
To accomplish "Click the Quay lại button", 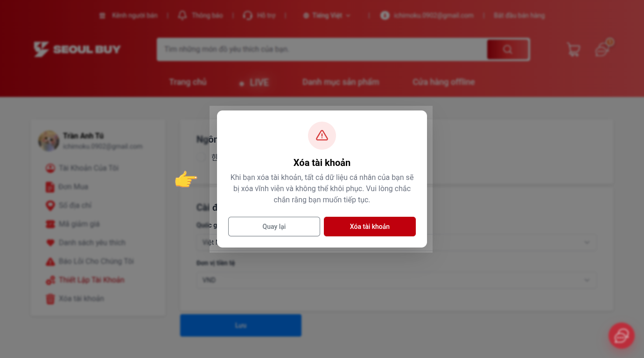I will [274, 227].
